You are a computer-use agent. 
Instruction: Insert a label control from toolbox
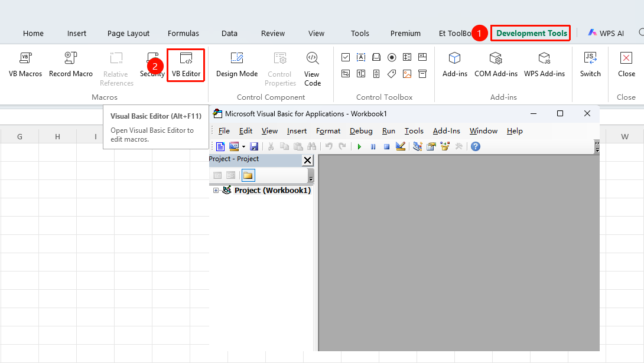pos(392,74)
